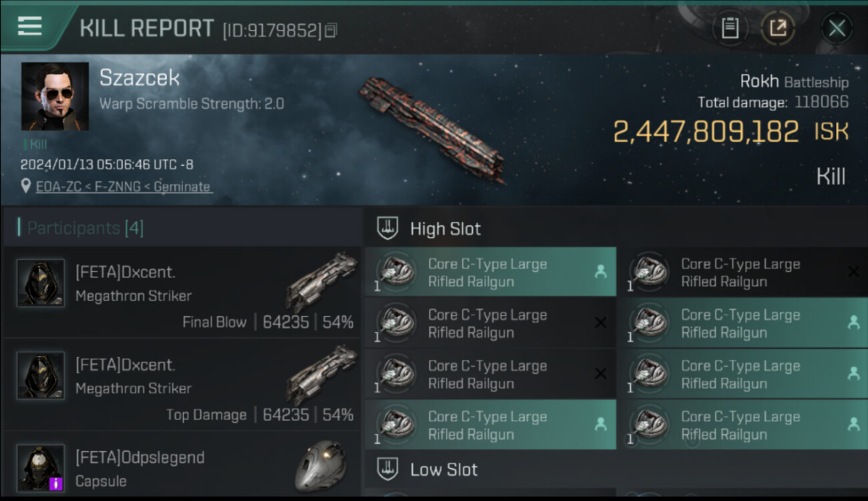The height and width of the screenshot is (501, 868).
Task: Click the Rokh ship image
Action: click(431, 128)
